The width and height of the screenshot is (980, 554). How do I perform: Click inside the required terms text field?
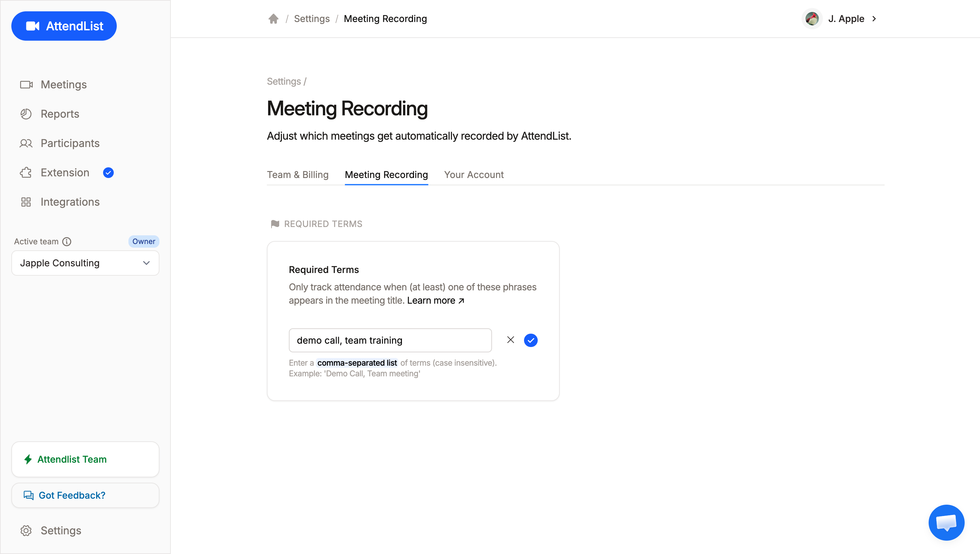[390, 340]
